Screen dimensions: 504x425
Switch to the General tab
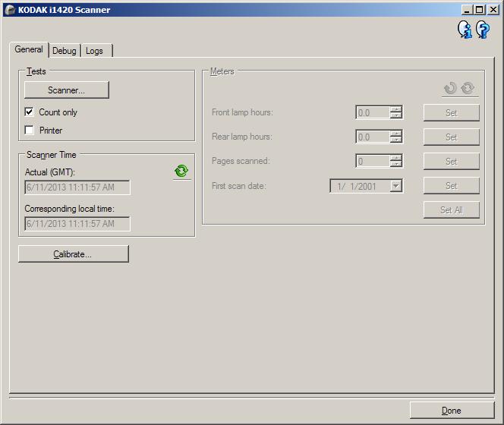pos(29,49)
